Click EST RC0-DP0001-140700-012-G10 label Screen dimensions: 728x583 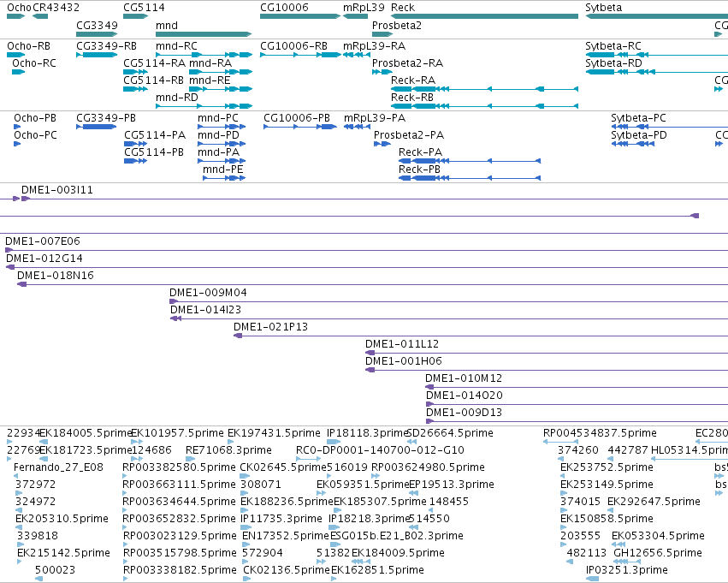[x=380, y=450]
